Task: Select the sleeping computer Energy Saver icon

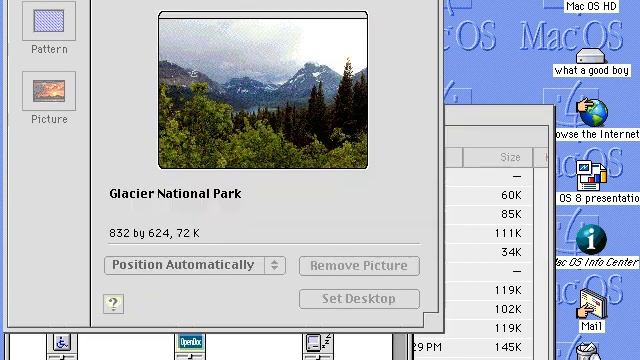Action: pyautogui.click(x=318, y=342)
